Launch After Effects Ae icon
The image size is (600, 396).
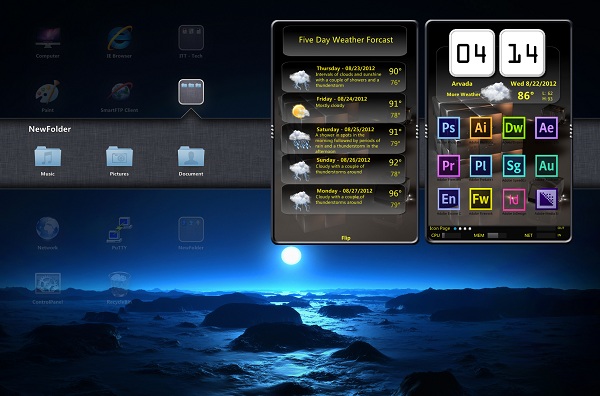coord(546,127)
